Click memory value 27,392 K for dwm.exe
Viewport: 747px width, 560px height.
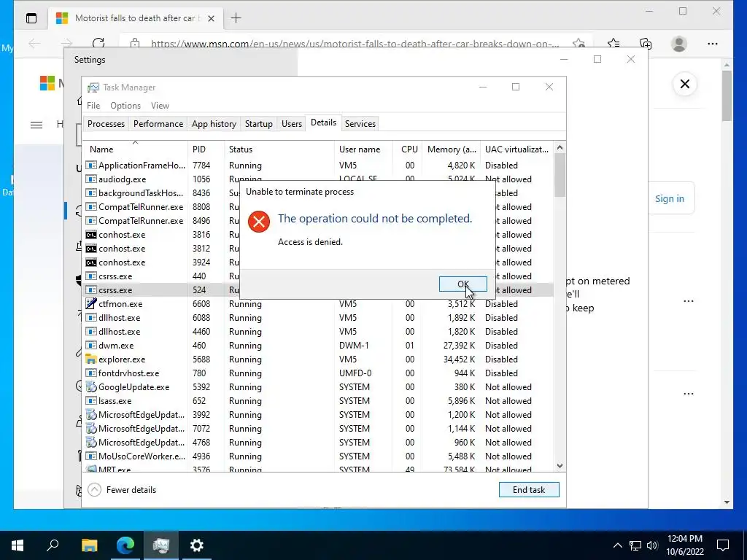pyautogui.click(x=460, y=345)
